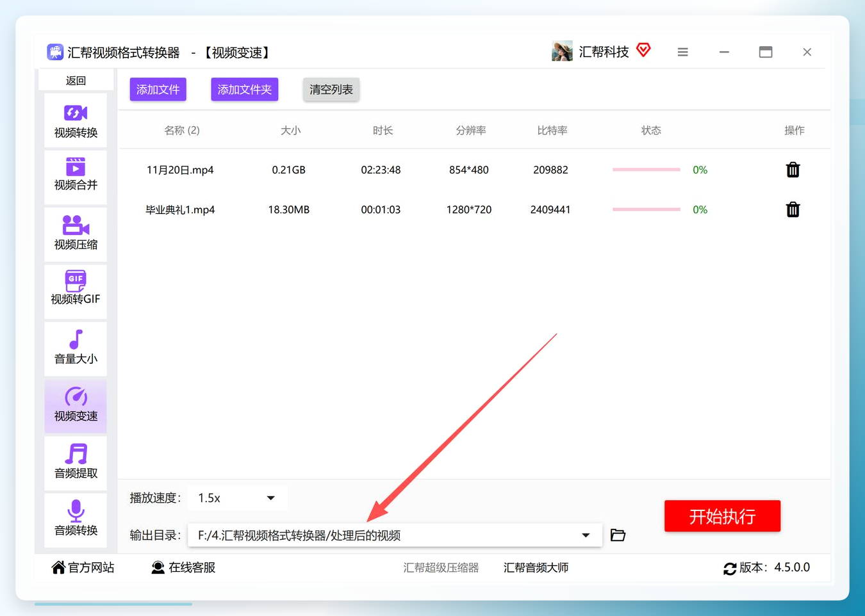Select the 视频压缩 sidebar tool
Screen dimensions: 865x616
[76, 234]
